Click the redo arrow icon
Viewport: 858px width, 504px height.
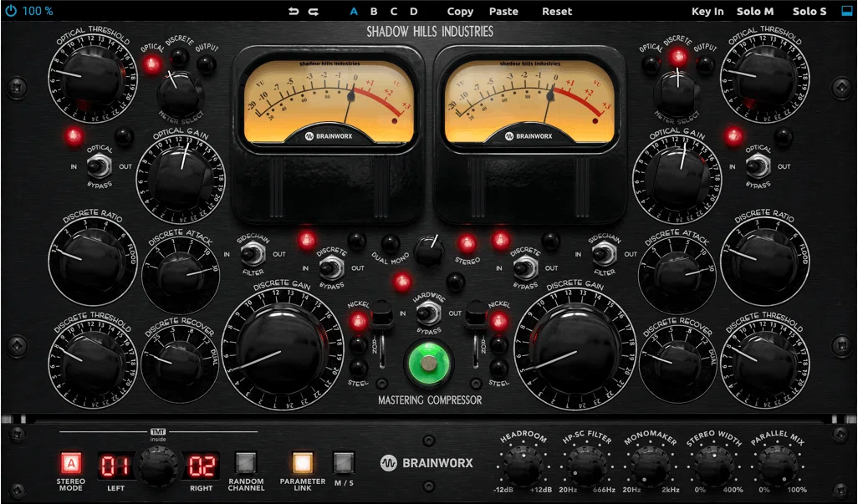[314, 11]
